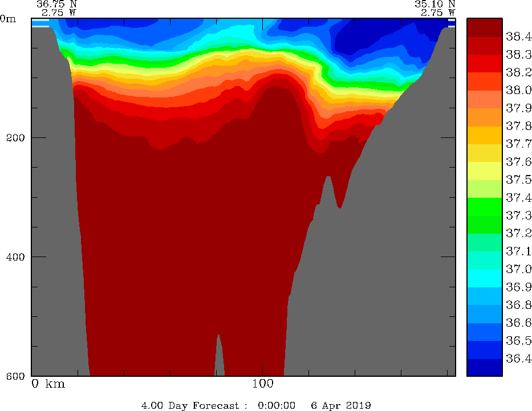Pick the red swatch between 38.2 and 38.3
This screenshot has height=411, width=532.
coord(485,63)
